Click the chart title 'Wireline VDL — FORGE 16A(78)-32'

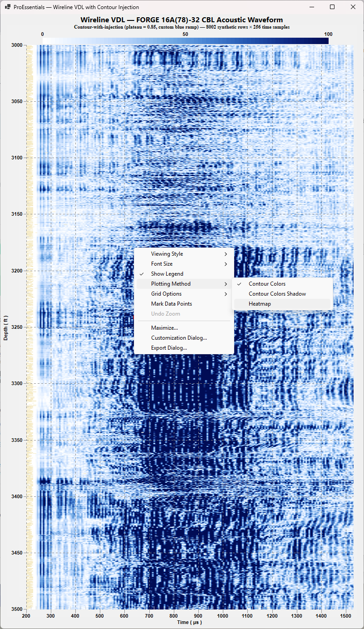182,20
